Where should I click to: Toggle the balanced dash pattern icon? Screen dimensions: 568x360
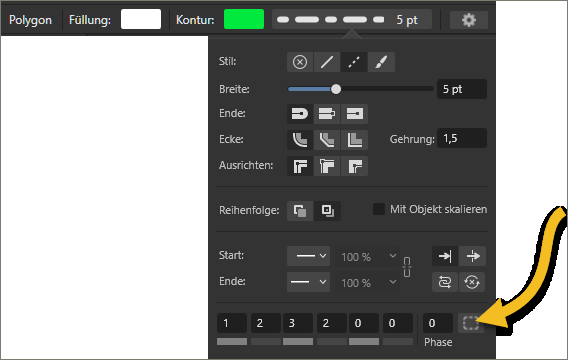(x=471, y=323)
